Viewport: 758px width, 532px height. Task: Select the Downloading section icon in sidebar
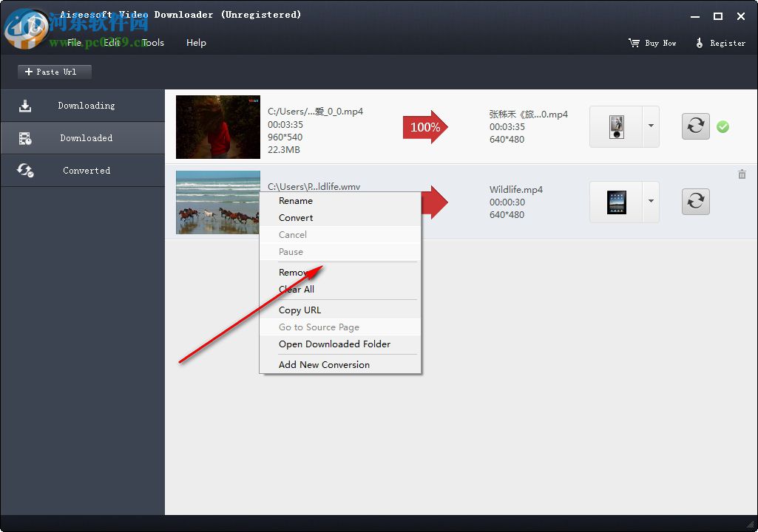[25, 105]
